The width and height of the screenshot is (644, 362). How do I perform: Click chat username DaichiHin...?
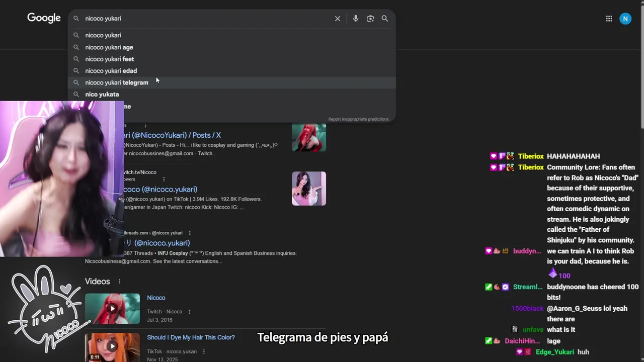click(x=522, y=341)
